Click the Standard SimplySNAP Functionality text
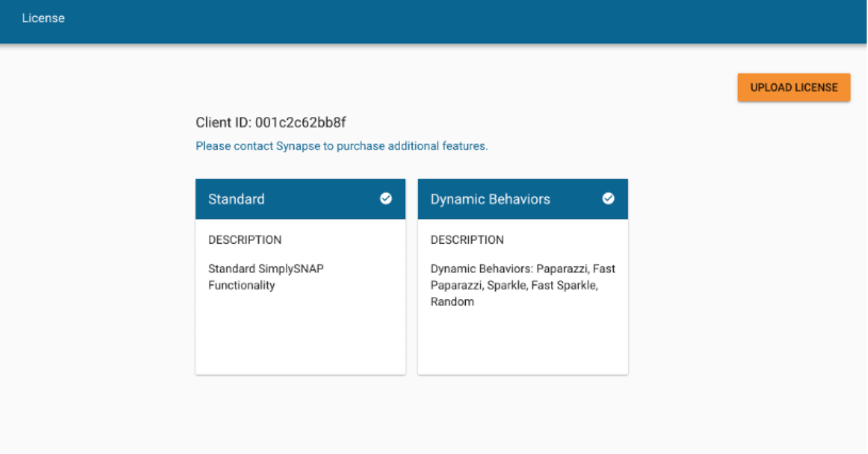Screen dimensions: 868x454 [x=266, y=277]
